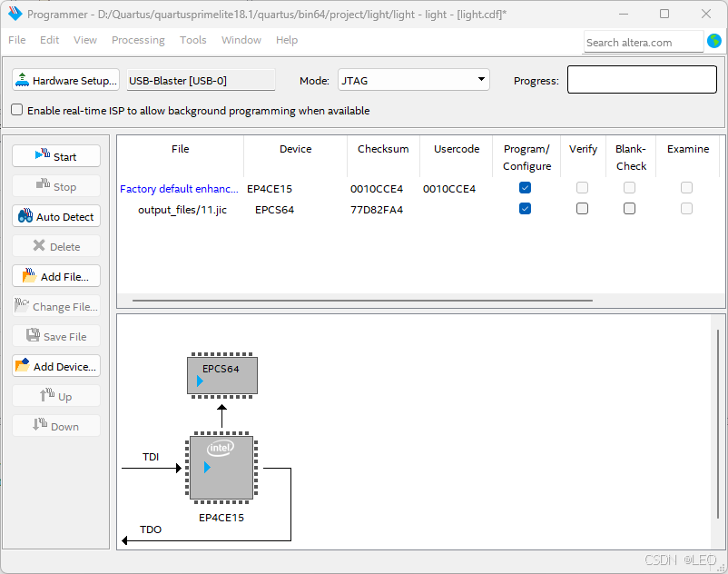728x574 pixels.
Task: Enable Verify for output_files/11.jic
Action: point(582,209)
